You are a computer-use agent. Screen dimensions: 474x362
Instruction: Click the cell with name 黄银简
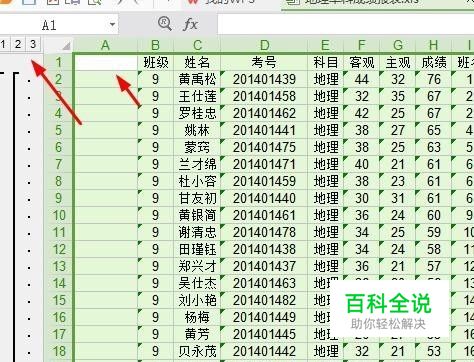click(x=197, y=215)
